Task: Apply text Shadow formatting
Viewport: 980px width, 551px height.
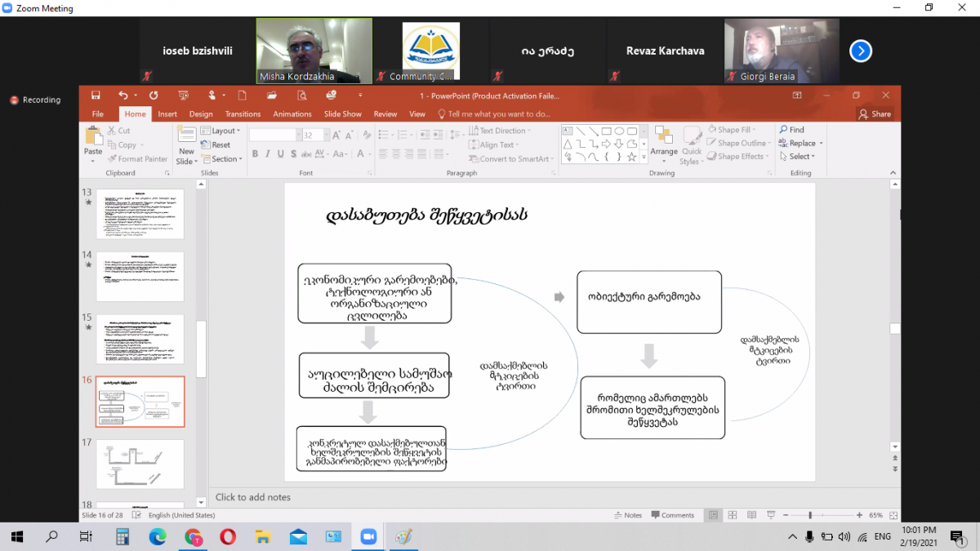Action: (x=294, y=153)
